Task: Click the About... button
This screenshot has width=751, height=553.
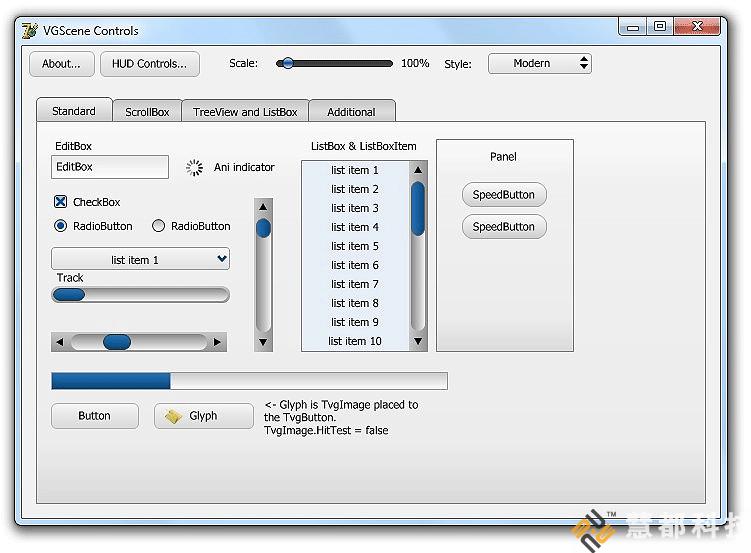Action: click(x=61, y=64)
